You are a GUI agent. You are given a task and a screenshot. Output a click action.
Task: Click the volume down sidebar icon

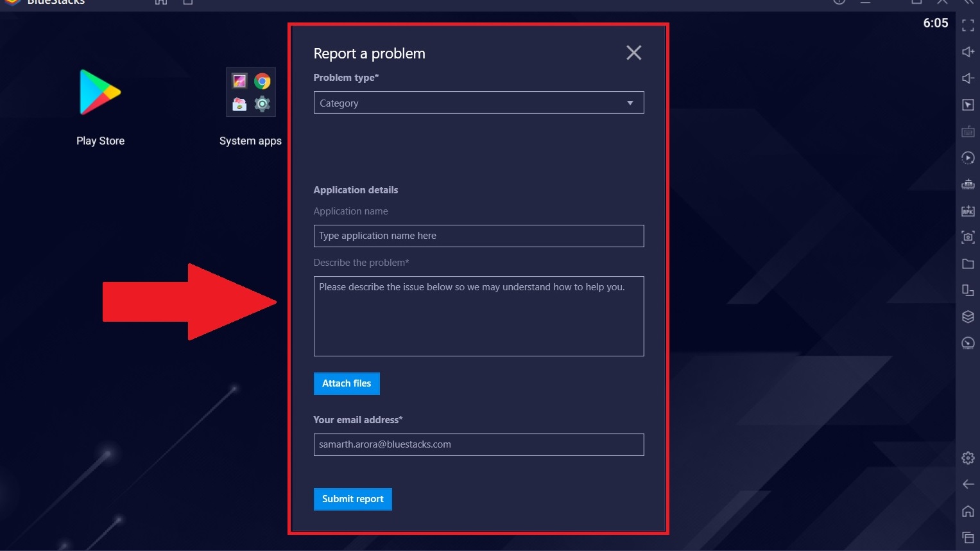coord(968,78)
